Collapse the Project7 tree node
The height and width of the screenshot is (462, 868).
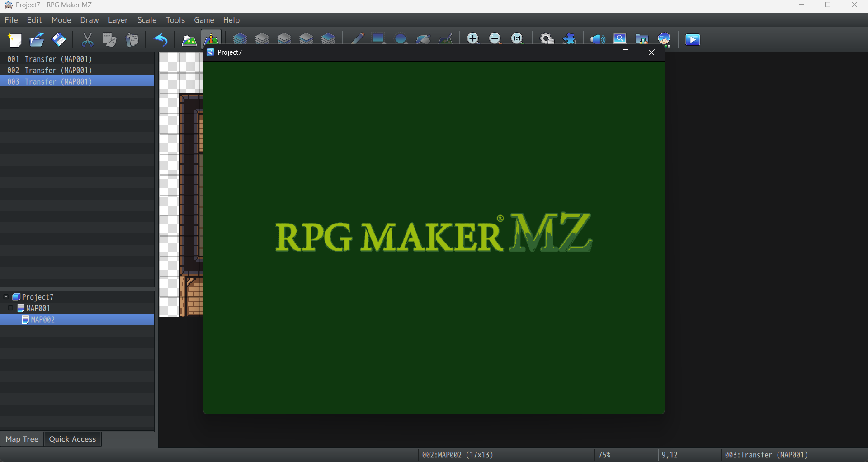point(6,297)
